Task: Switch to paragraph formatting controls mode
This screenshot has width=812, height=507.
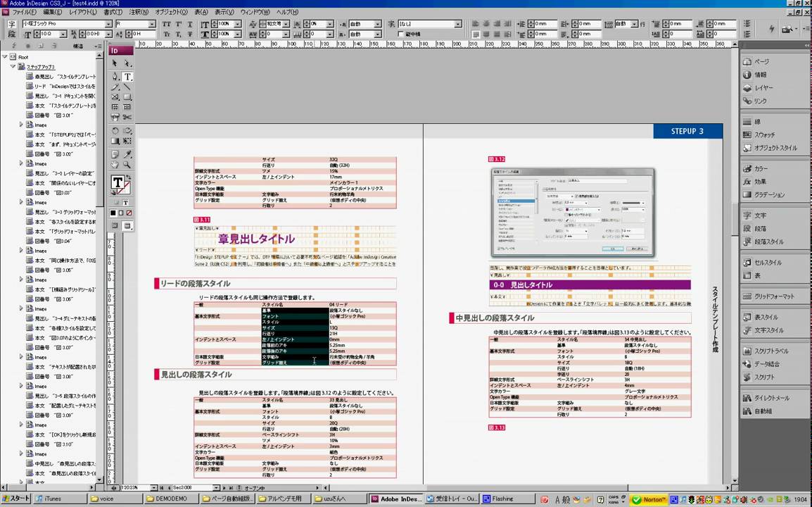Action: pyautogui.click(x=12, y=35)
